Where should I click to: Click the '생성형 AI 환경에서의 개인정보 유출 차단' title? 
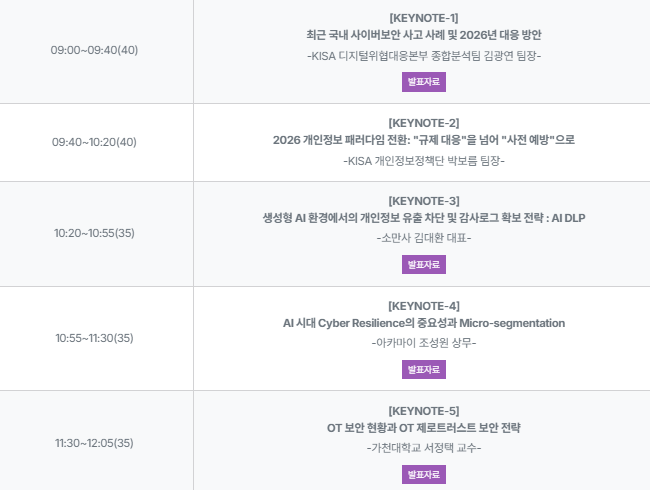coord(423,218)
